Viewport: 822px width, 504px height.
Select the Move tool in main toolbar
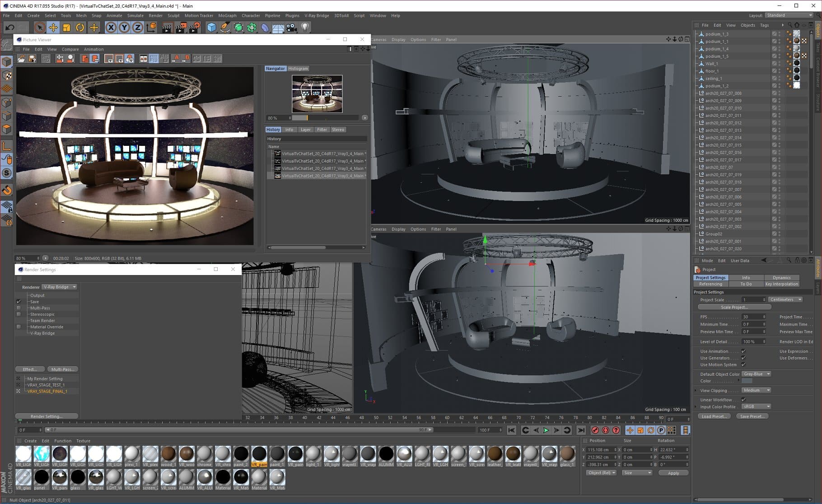pyautogui.click(x=53, y=28)
